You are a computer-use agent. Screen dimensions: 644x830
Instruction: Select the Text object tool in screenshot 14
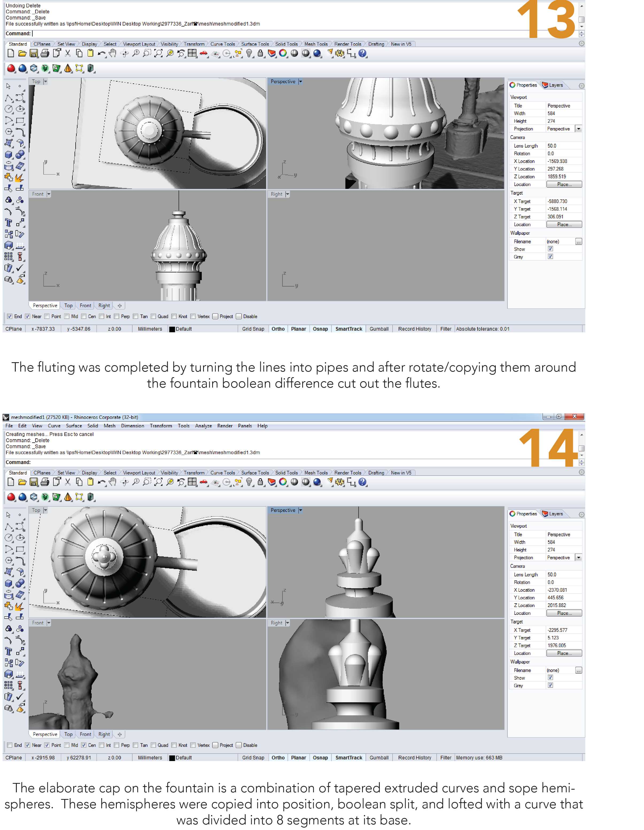click(x=8, y=652)
